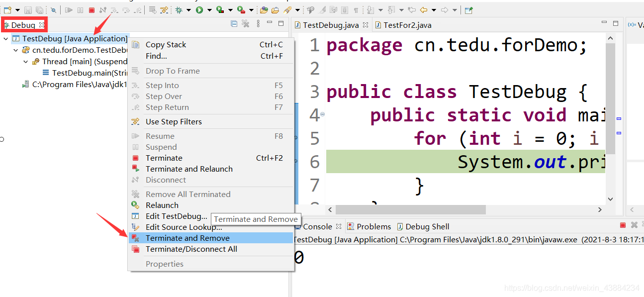This screenshot has height=297, width=644.
Task: Toggle Use Step Filters menu entry
Action: [211, 122]
